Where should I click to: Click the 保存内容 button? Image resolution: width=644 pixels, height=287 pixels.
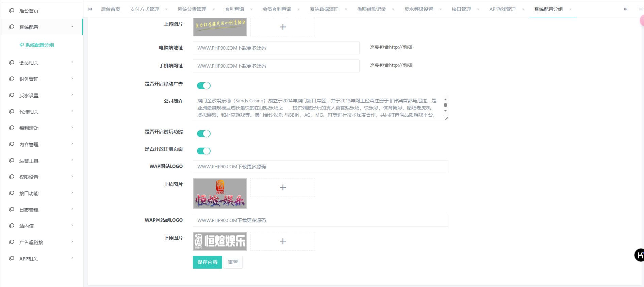[x=207, y=262]
